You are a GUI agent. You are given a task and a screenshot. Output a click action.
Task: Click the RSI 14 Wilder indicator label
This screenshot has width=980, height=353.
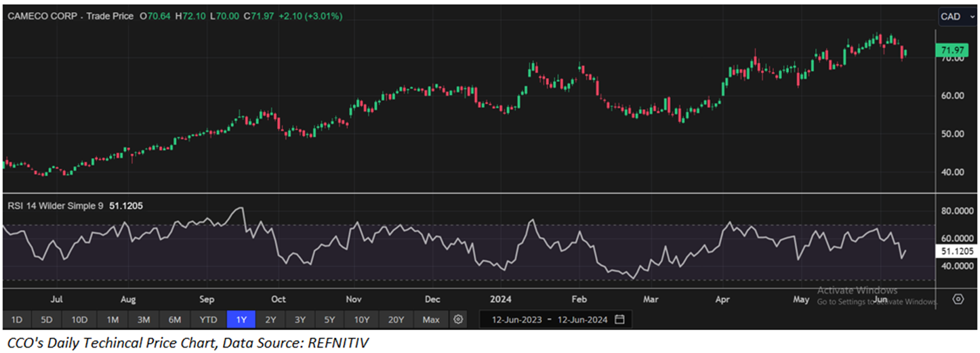(55, 206)
